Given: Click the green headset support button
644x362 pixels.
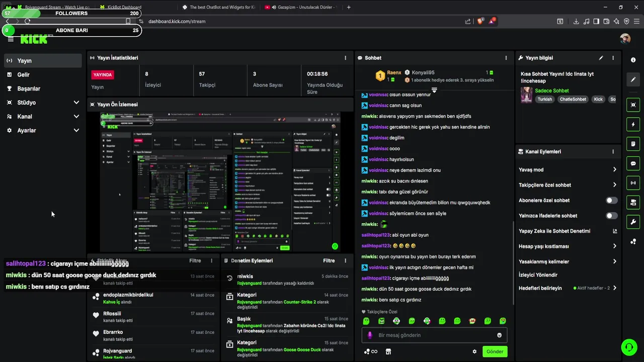Looking at the screenshot, I should [x=628, y=347].
